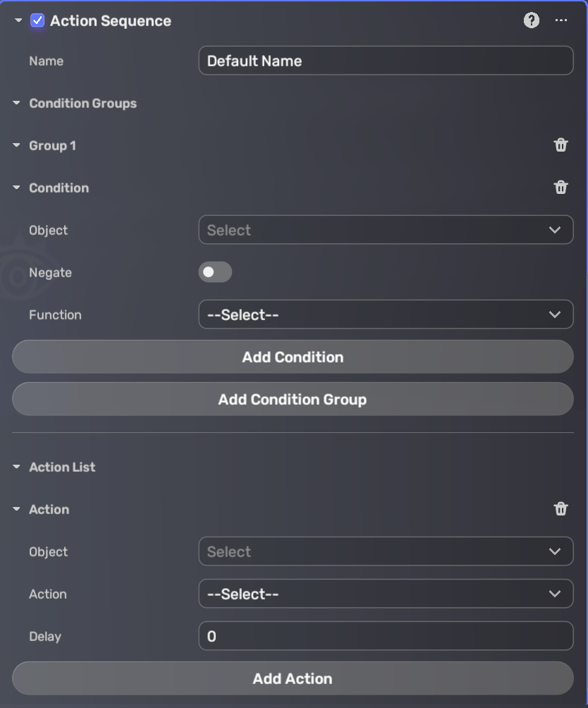Open help for Action Sequence
The image size is (588, 708).
coord(532,20)
